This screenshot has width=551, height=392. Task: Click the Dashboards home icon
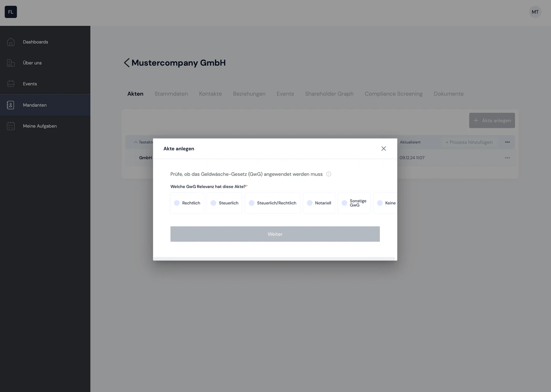click(x=11, y=42)
